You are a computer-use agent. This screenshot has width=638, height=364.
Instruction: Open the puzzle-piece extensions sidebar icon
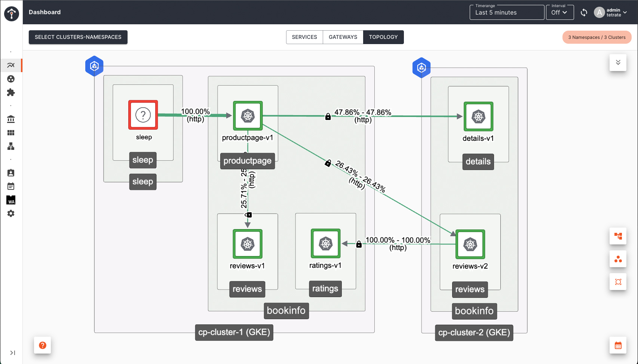point(11,92)
